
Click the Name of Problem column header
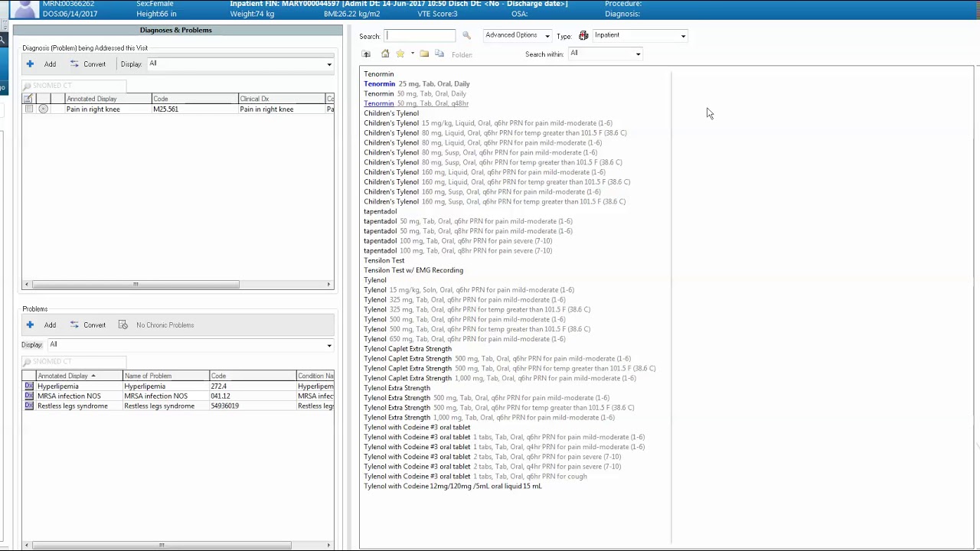tap(165, 376)
